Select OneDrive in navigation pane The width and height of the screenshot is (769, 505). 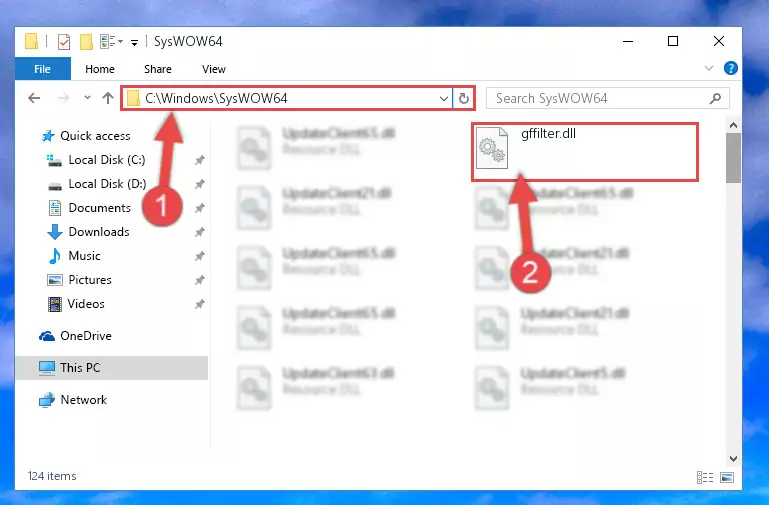(85, 336)
